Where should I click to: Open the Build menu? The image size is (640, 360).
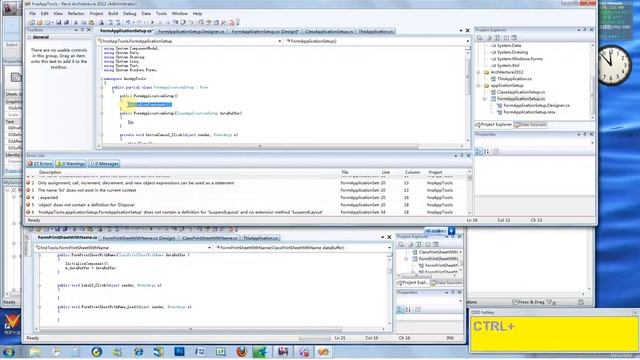click(113, 13)
